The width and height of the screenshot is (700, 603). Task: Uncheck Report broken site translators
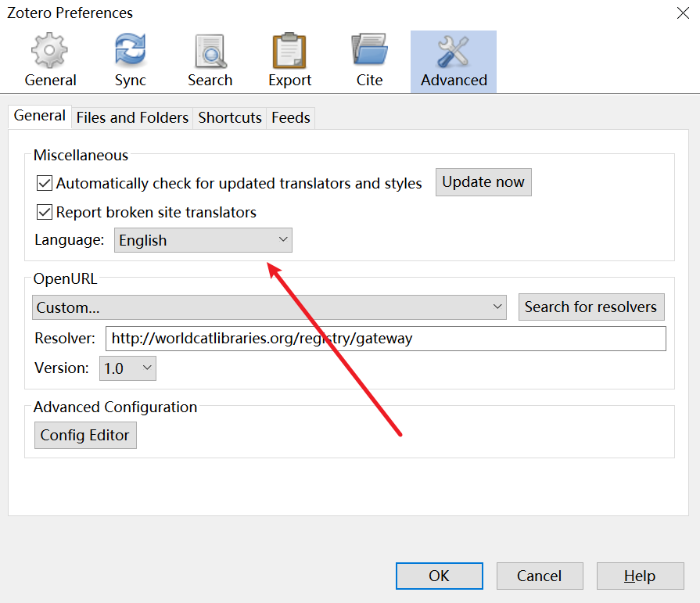(45, 213)
